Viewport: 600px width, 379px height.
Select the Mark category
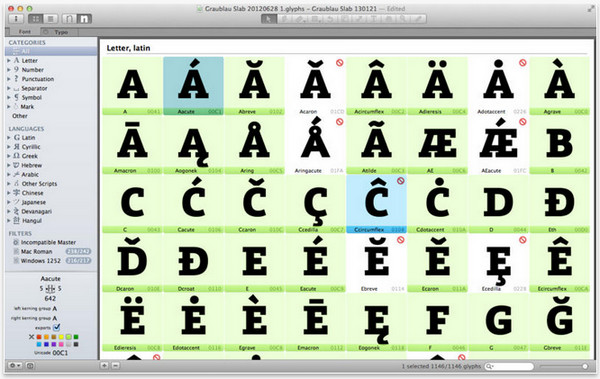[x=51, y=106]
